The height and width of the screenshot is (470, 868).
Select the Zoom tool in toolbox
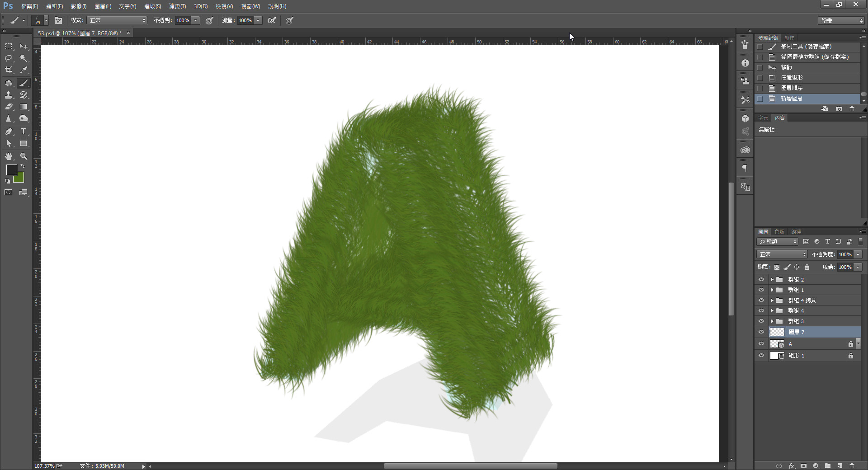(24, 156)
